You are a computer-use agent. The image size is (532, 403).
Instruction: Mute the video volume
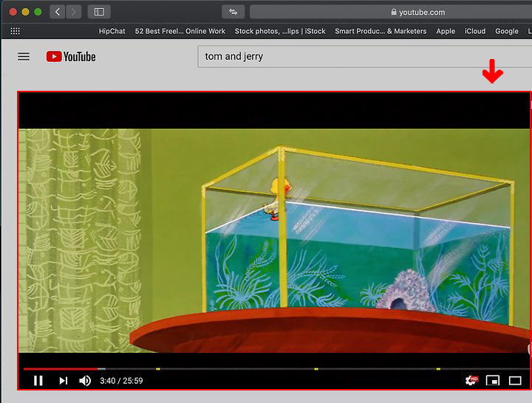pyautogui.click(x=85, y=381)
